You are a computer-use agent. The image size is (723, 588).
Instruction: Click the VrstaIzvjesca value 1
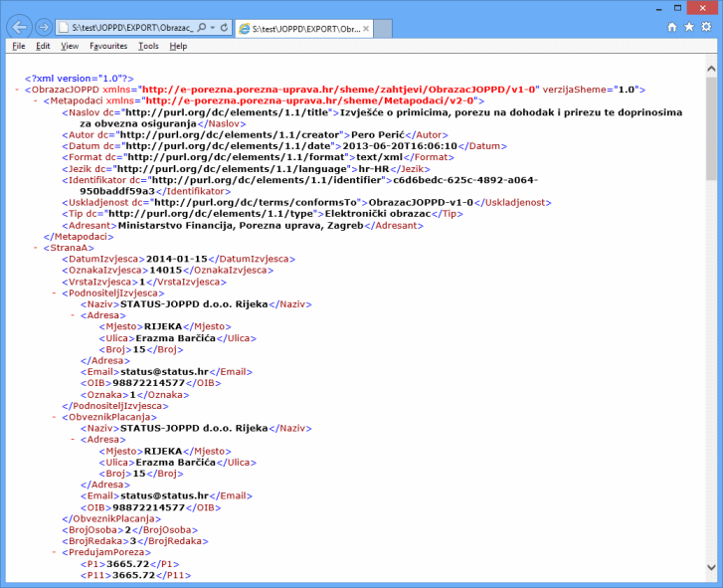point(142,282)
